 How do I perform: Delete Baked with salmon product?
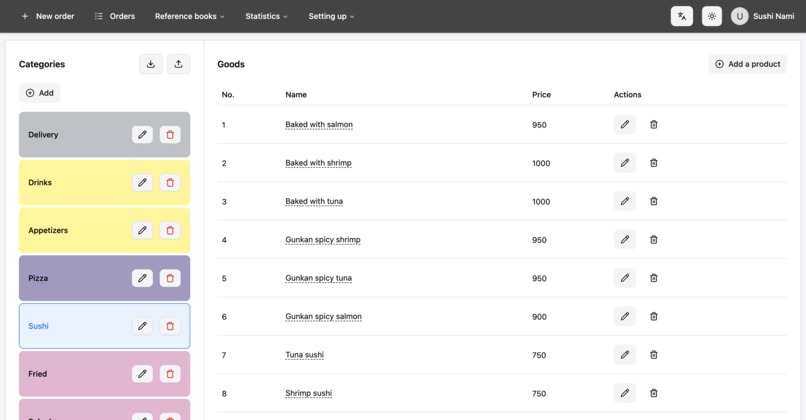click(x=654, y=124)
